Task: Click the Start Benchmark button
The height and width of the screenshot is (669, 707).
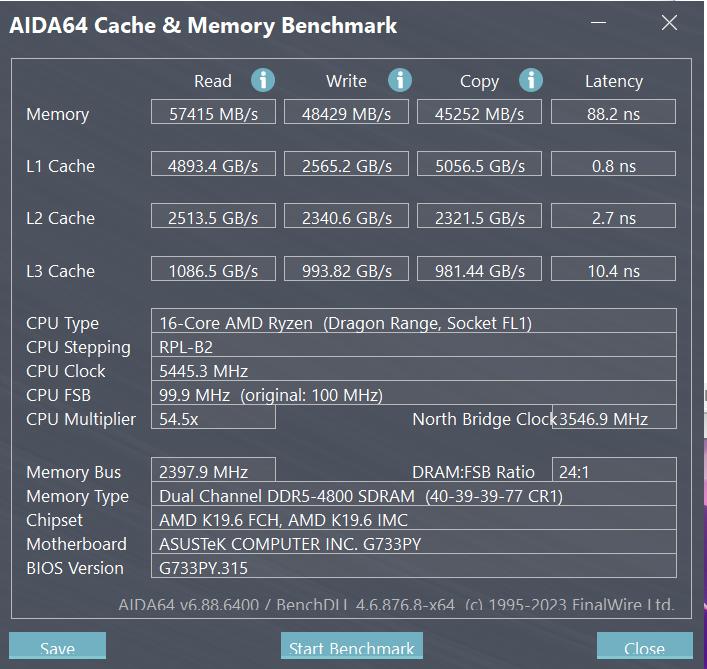Action: pos(352,646)
